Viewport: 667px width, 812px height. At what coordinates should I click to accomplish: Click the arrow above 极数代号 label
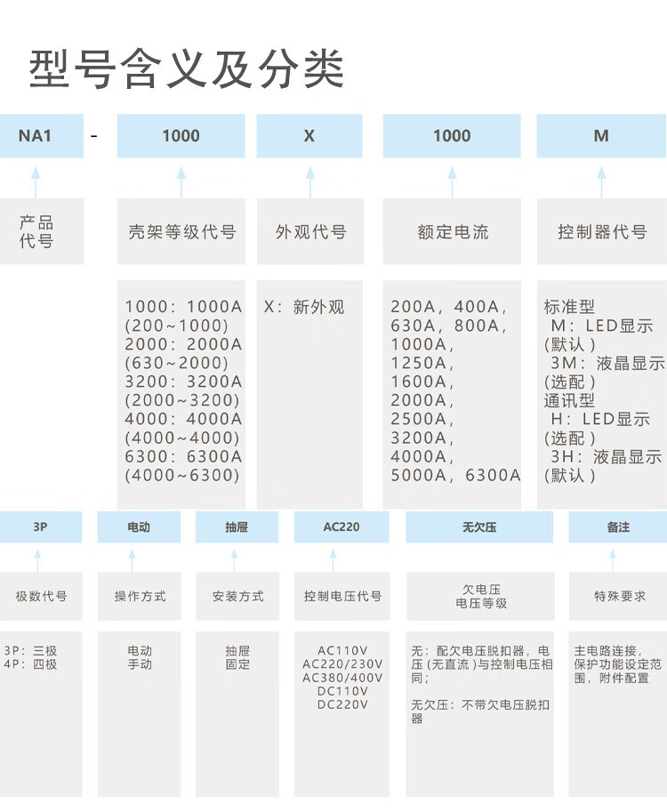click(38, 559)
